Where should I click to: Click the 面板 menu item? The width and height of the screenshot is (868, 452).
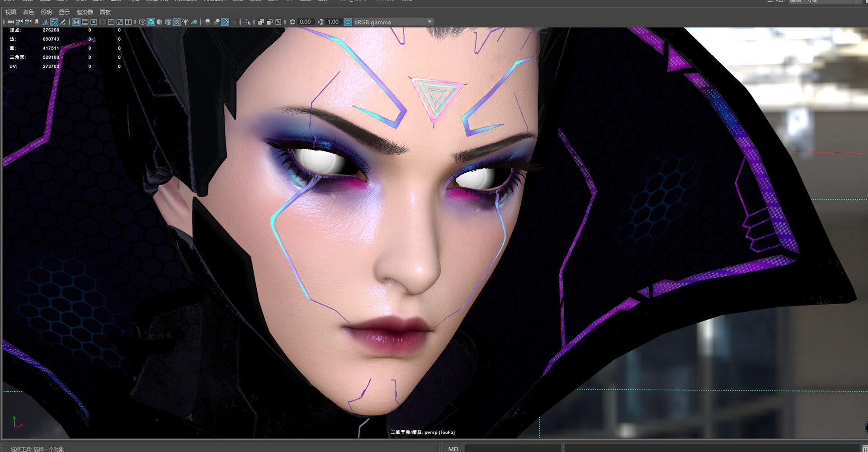[105, 12]
